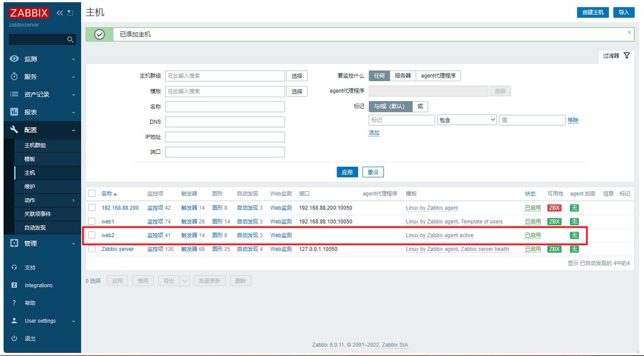The height and width of the screenshot is (356, 644).
Task: Expand the 服务 menu
Action: click(x=73, y=77)
